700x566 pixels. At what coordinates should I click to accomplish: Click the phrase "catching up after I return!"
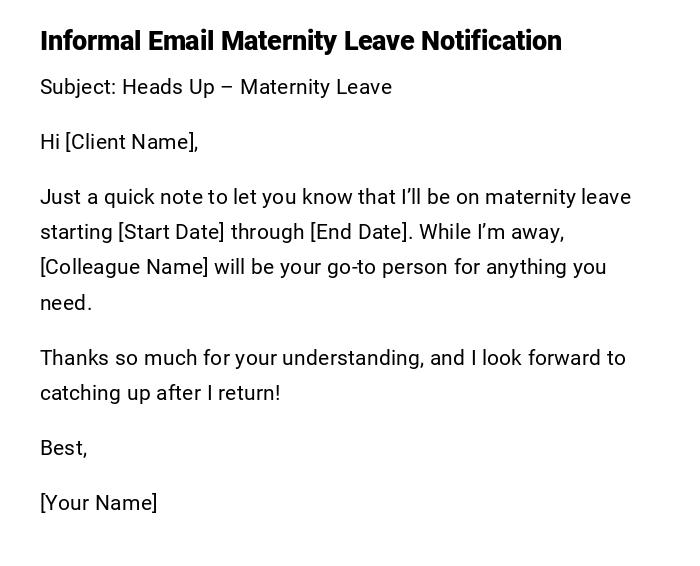[160, 393]
